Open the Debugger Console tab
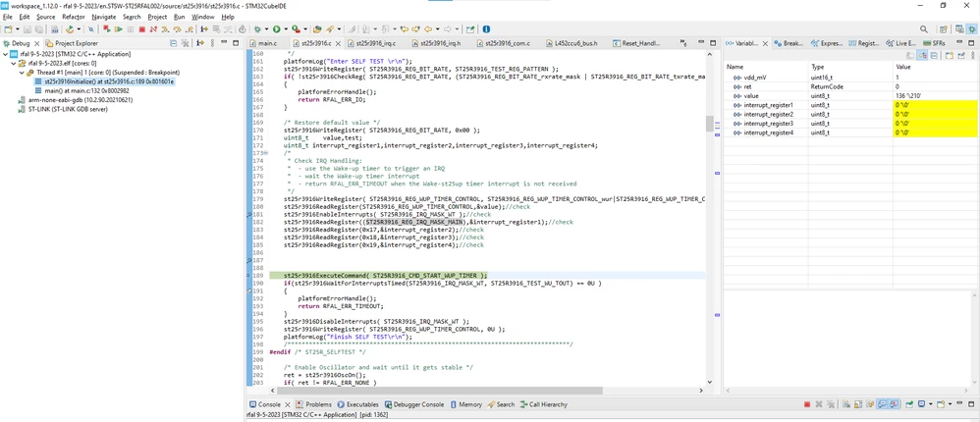This screenshot has height=422, width=980. coord(413,404)
